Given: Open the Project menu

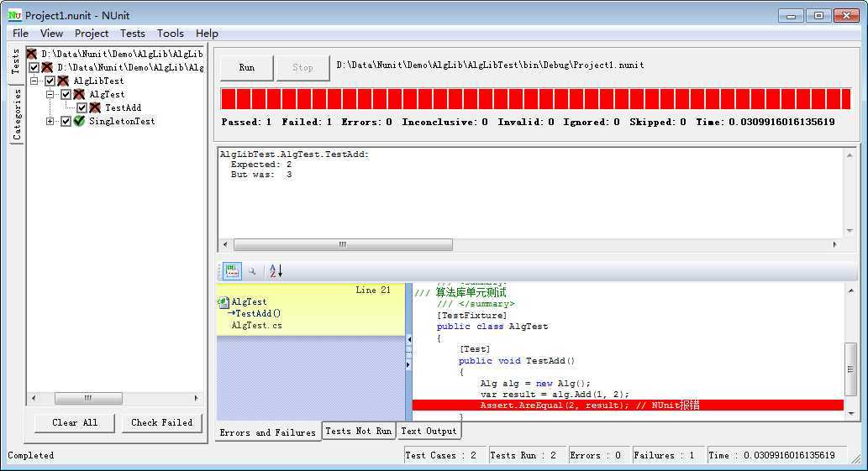Looking at the screenshot, I should pyautogui.click(x=92, y=34).
